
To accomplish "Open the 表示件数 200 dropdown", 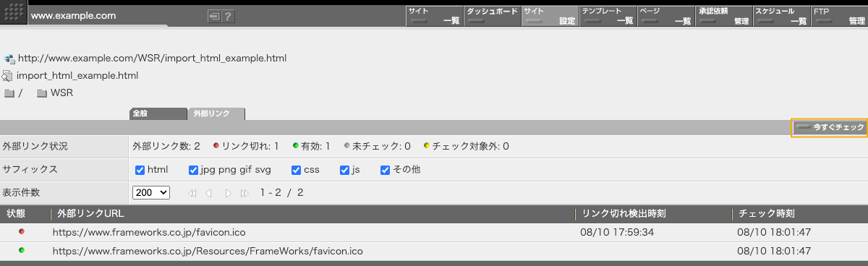I will click(151, 193).
